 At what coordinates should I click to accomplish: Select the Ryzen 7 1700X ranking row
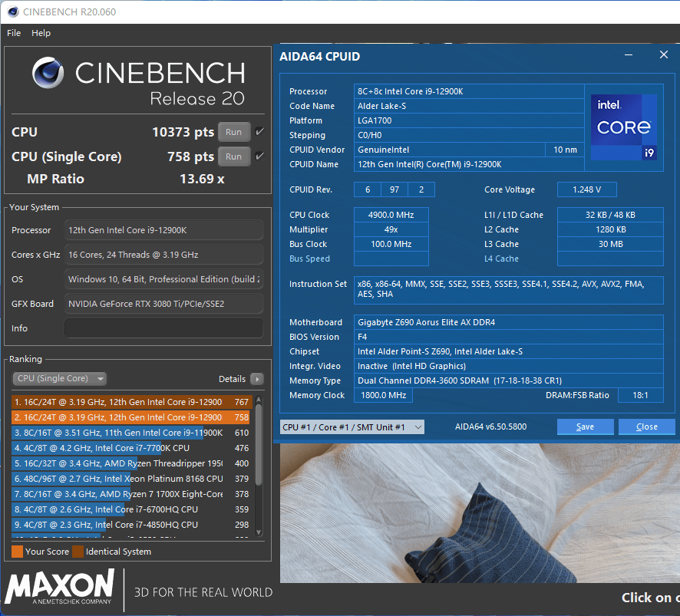tap(131, 494)
